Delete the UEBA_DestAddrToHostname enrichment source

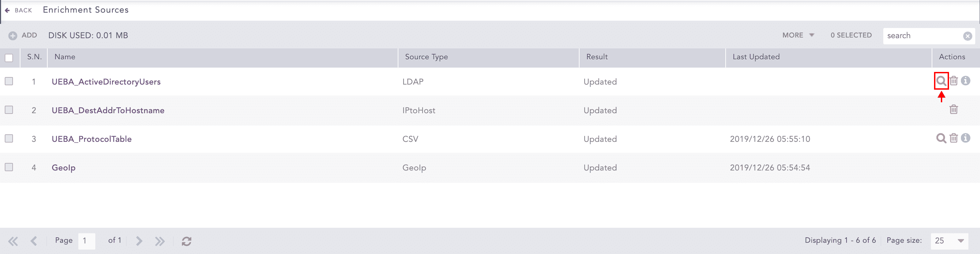point(954,110)
